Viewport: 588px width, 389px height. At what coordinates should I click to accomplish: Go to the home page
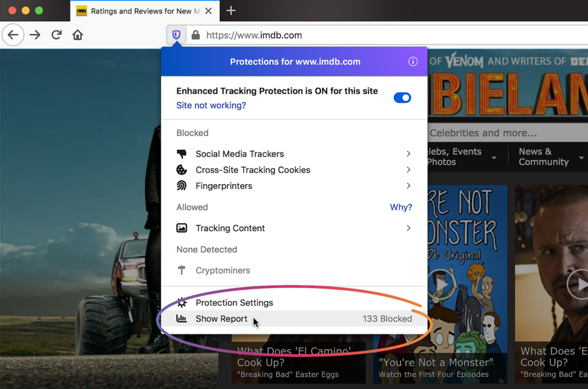[78, 35]
